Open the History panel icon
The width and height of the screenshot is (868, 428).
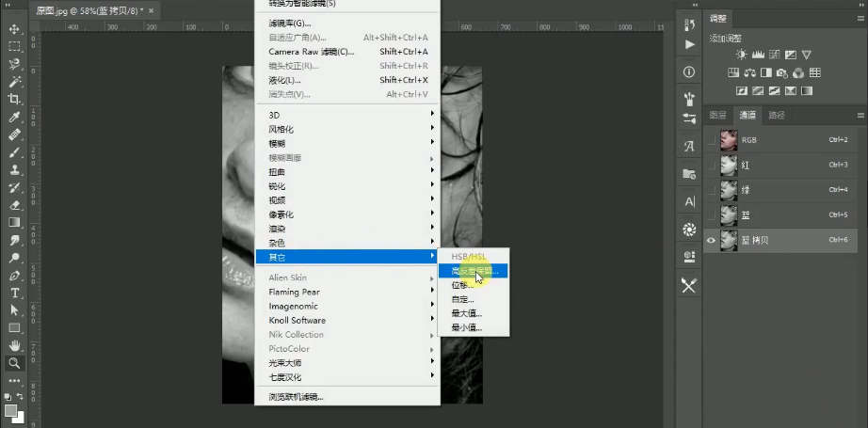pyautogui.click(x=689, y=24)
